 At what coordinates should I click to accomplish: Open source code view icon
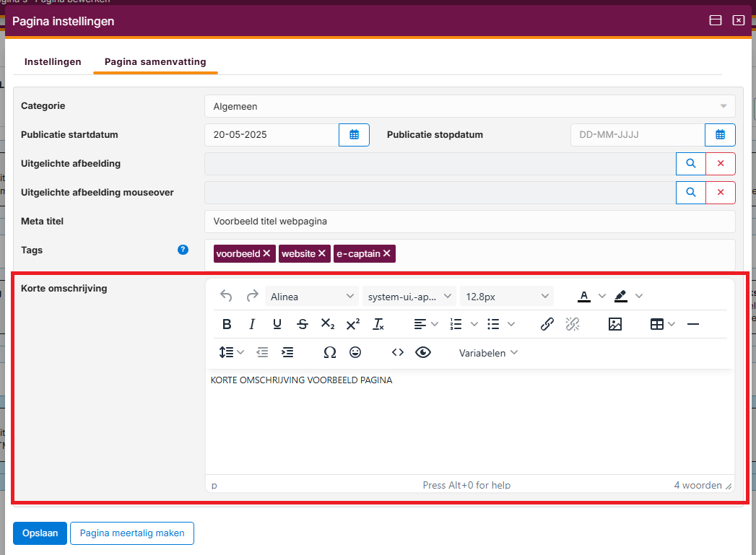[397, 352]
